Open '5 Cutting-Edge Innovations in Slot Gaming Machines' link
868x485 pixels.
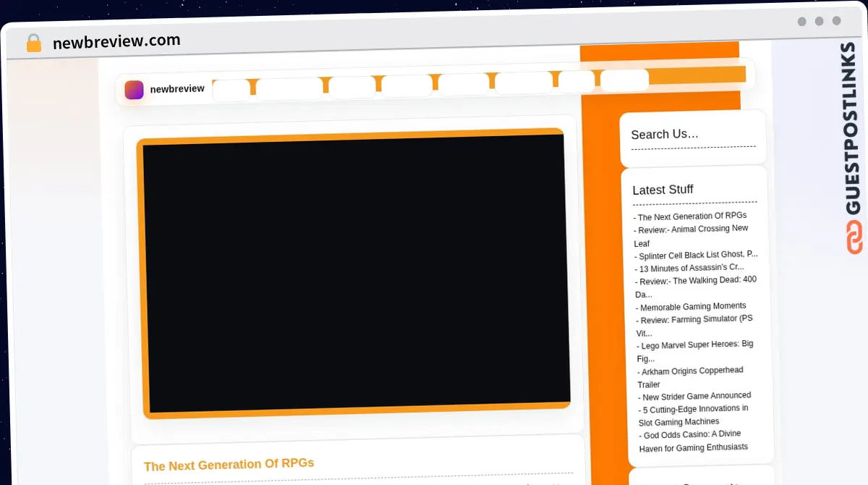[694, 416]
